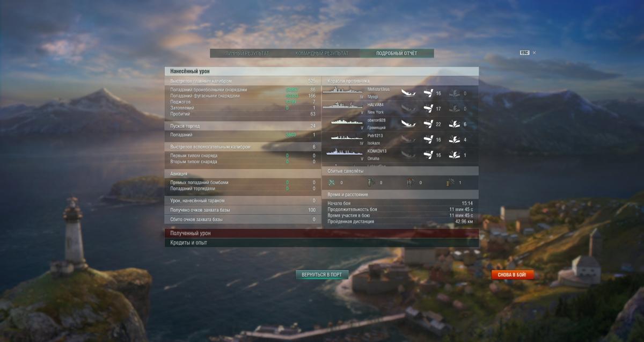
Task: Switch to the Личный результат tab
Action: pyautogui.click(x=247, y=53)
